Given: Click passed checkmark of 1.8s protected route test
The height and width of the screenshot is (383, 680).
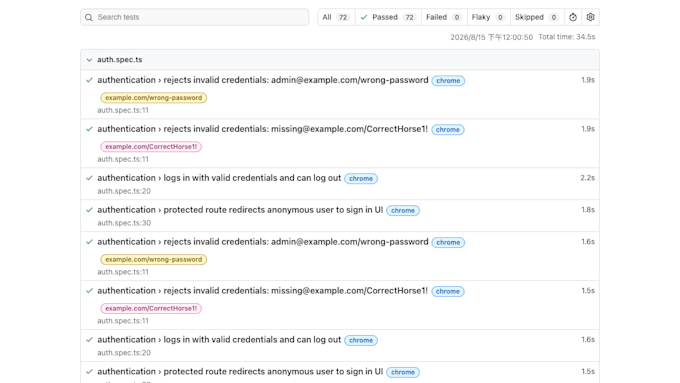Looking at the screenshot, I should pyautogui.click(x=89, y=210).
